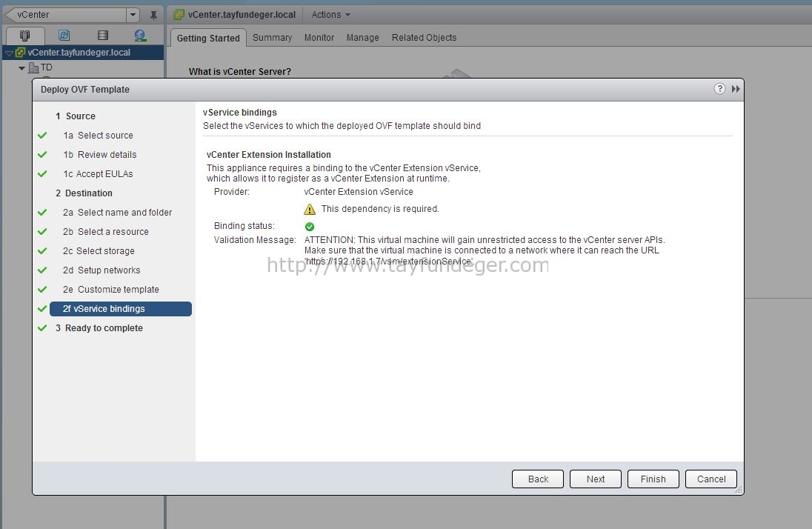Go to step 2b Select a resource
This screenshot has width=812, height=529.
[x=106, y=232]
